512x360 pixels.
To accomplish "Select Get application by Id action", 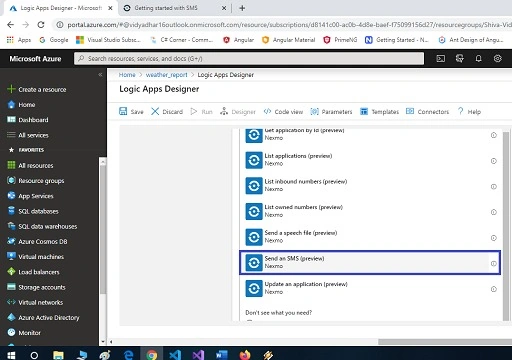I will tap(370, 135).
